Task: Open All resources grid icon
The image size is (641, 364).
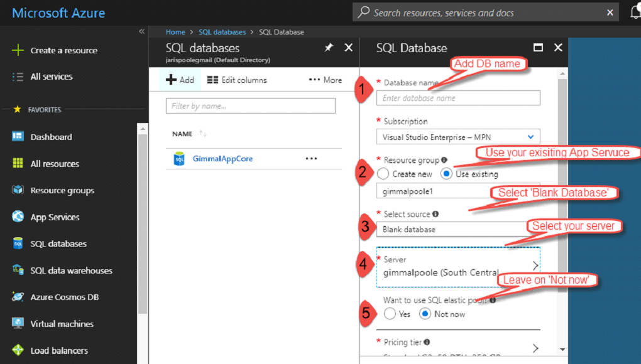Action: [18, 164]
